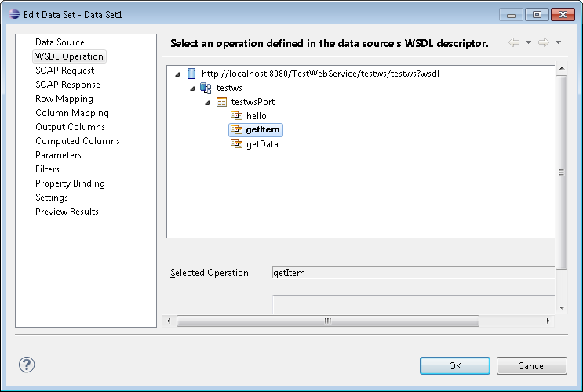Image resolution: width=583 pixels, height=392 pixels.
Task: Click the Selected Operation text field
Action: tap(413, 273)
